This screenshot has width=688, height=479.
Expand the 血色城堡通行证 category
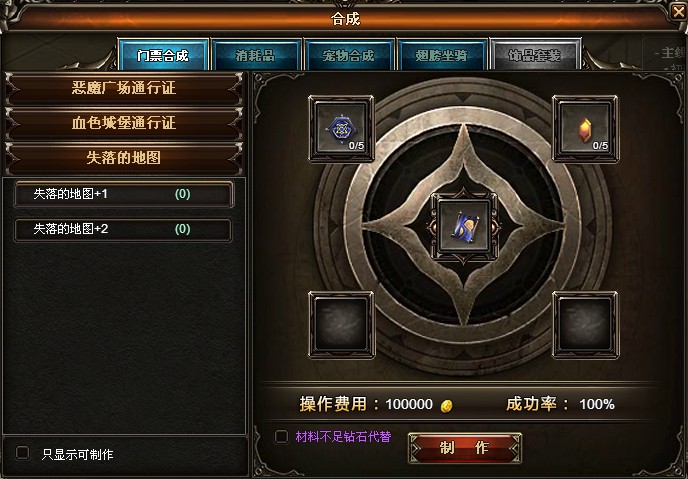coord(124,123)
